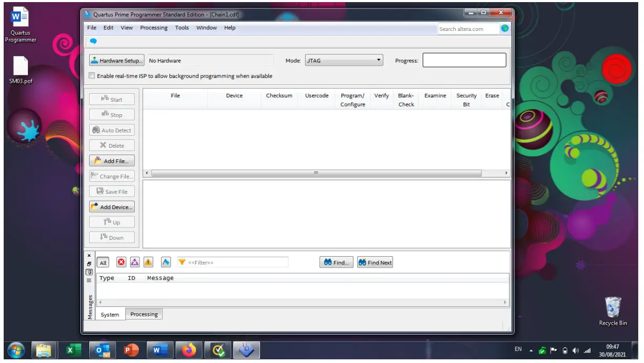The height and width of the screenshot is (363, 644).
Task: Click the Blank-Check column header
Action: tap(406, 100)
